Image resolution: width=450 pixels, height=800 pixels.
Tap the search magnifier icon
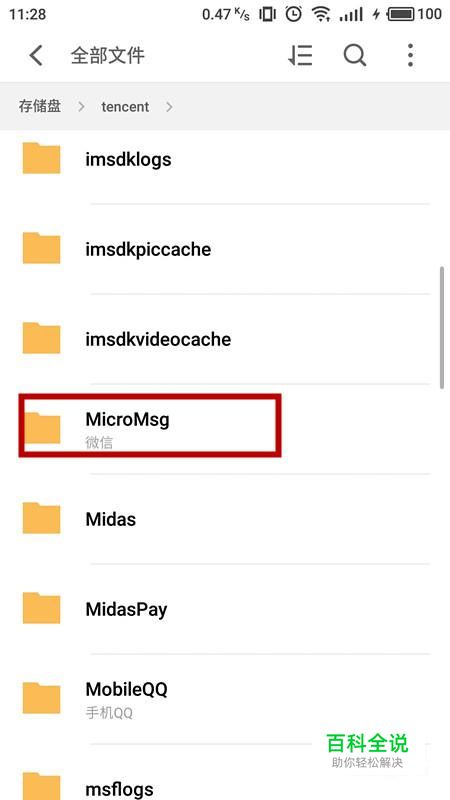(x=355, y=55)
